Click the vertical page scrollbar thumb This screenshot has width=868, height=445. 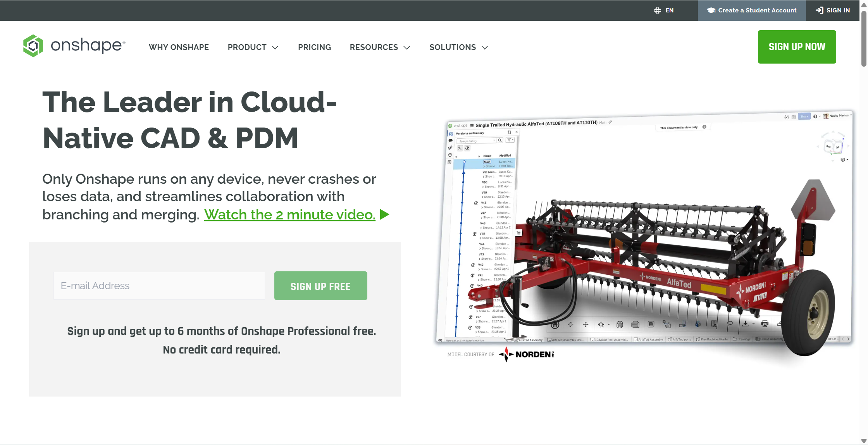(863, 39)
